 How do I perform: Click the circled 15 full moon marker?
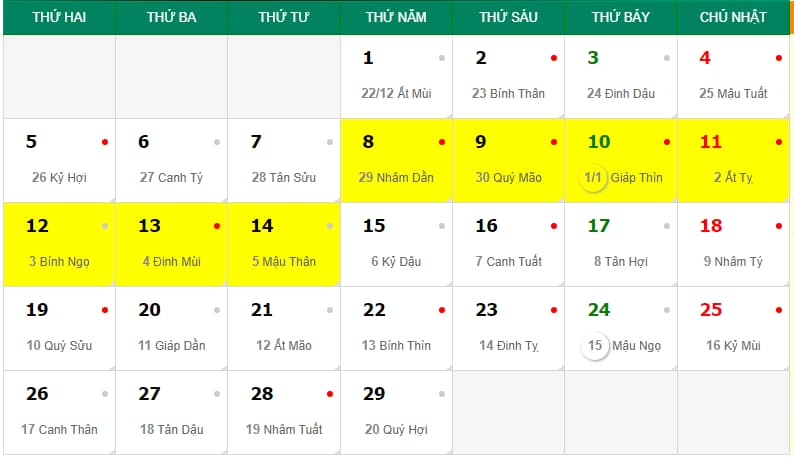coord(595,346)
